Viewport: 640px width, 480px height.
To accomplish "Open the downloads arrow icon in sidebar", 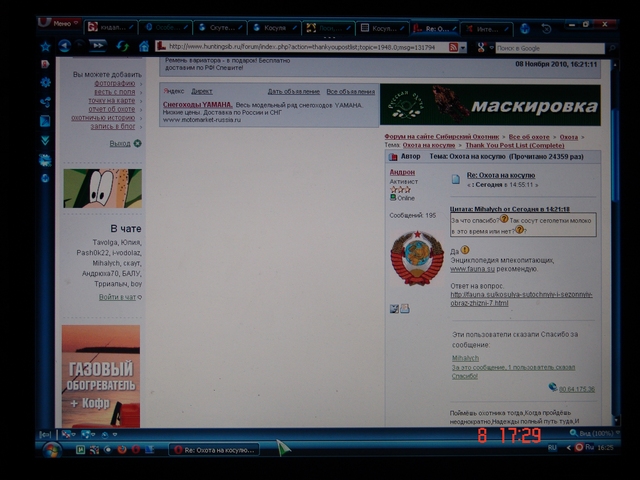I will 45,140.
